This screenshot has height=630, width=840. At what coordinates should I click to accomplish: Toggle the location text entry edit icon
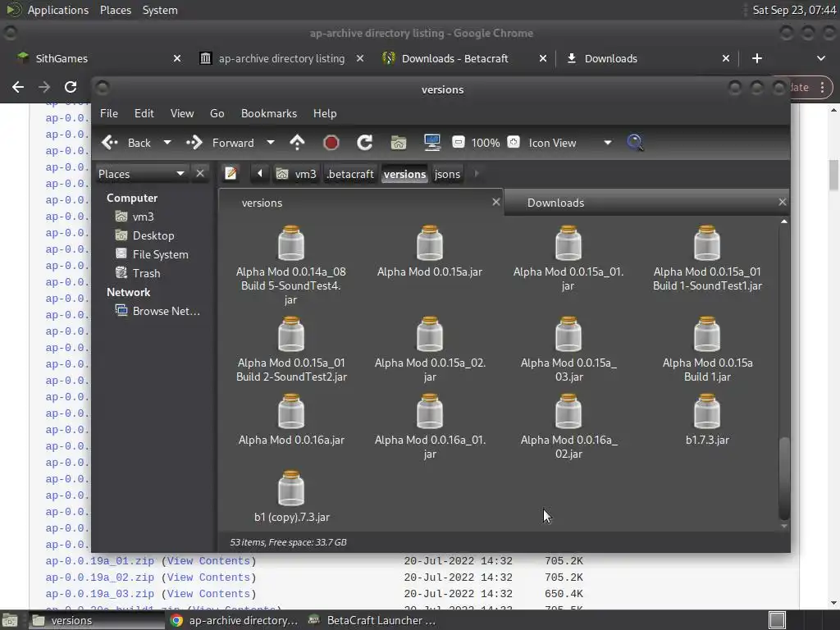[x=231, y=174]
